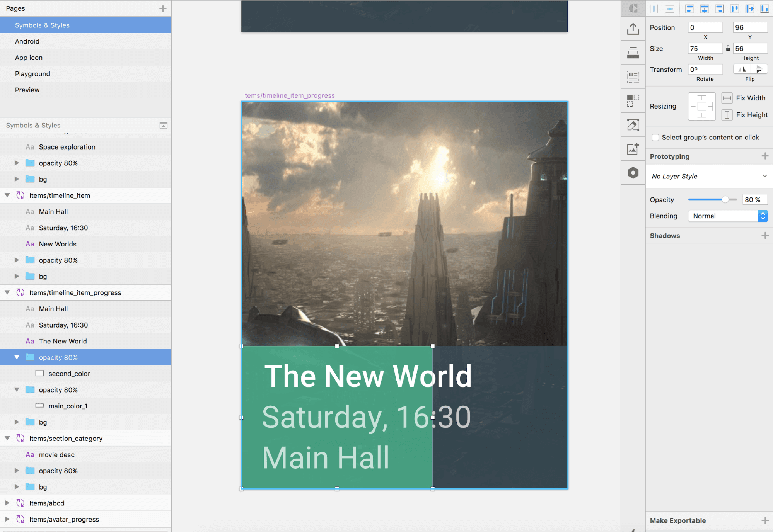
Task: Expand the Items/timeline_item layer group
Action: click(x=8, y=195)
